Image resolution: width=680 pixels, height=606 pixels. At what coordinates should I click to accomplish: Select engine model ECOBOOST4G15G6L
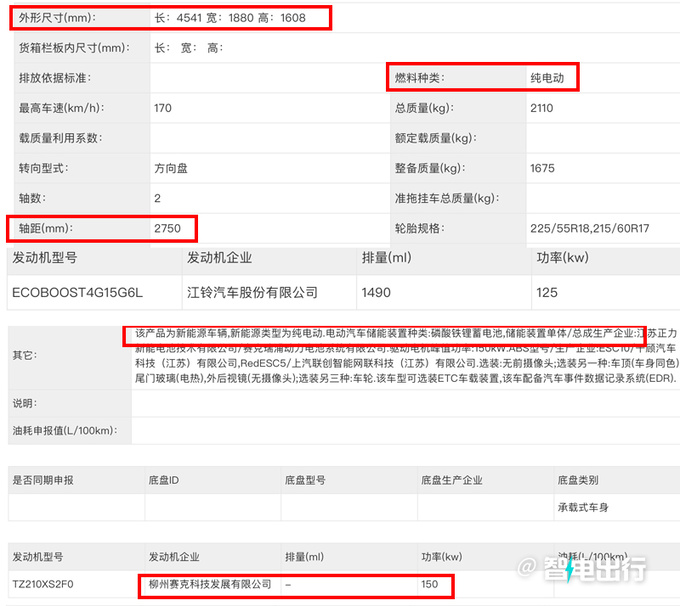point(77,293)
